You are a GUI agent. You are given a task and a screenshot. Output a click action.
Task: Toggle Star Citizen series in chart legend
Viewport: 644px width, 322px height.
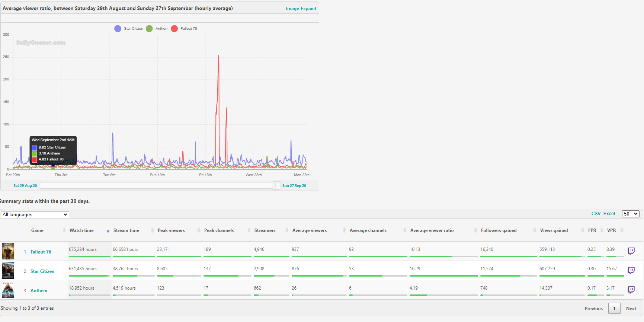129,29
